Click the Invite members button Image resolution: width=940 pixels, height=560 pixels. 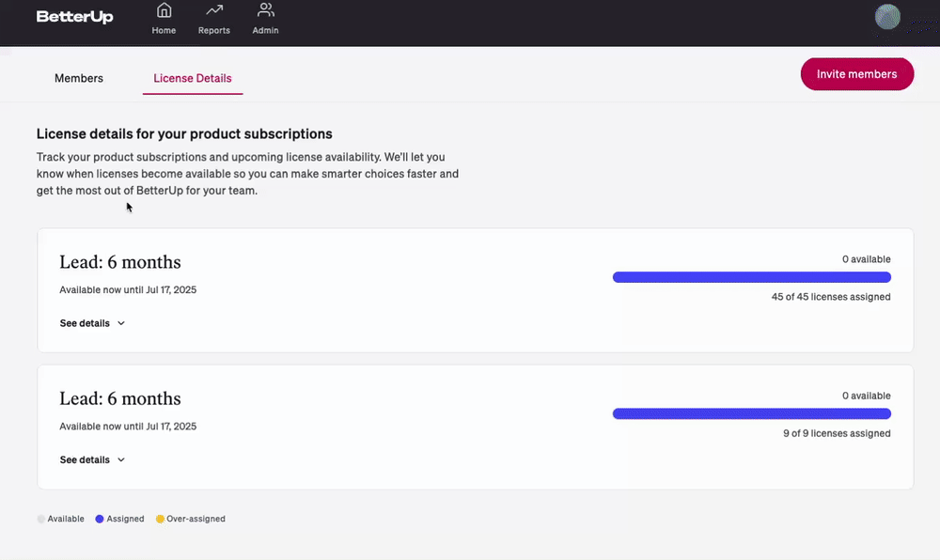[x=856, y=74]
